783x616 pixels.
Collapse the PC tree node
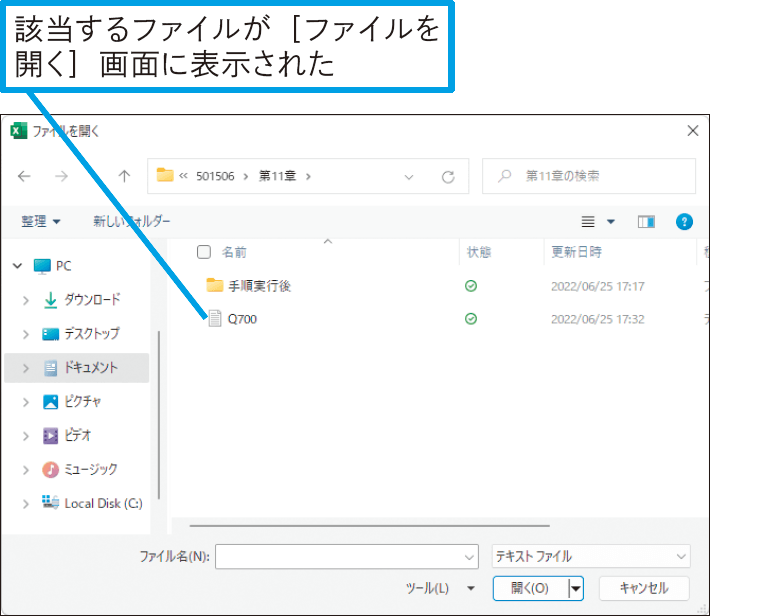17,266
